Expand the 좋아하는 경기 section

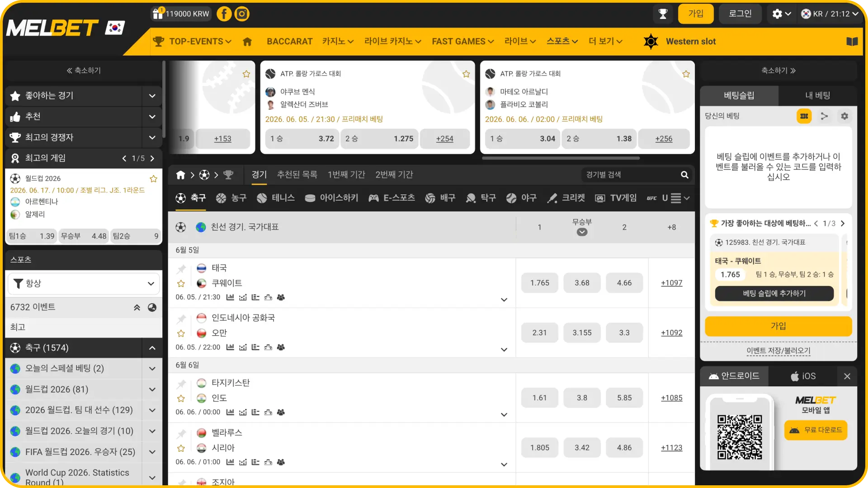pos(152,96)
